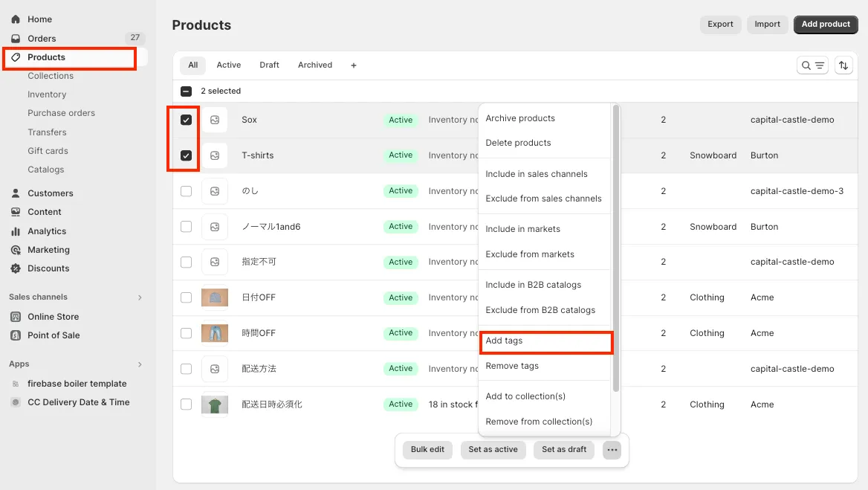Toggle the three-dot more actions menu
This screenshot has width=868, height=490.
point(612,450)
